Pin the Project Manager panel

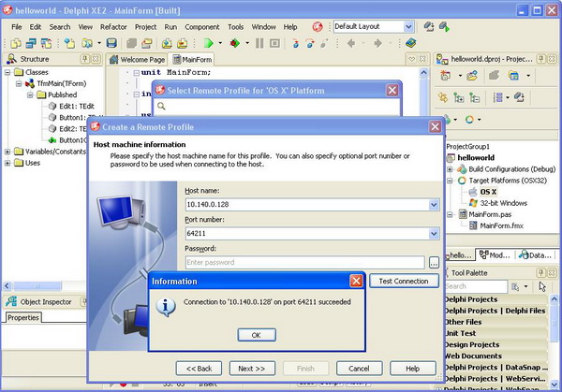(x=541, y=59)
